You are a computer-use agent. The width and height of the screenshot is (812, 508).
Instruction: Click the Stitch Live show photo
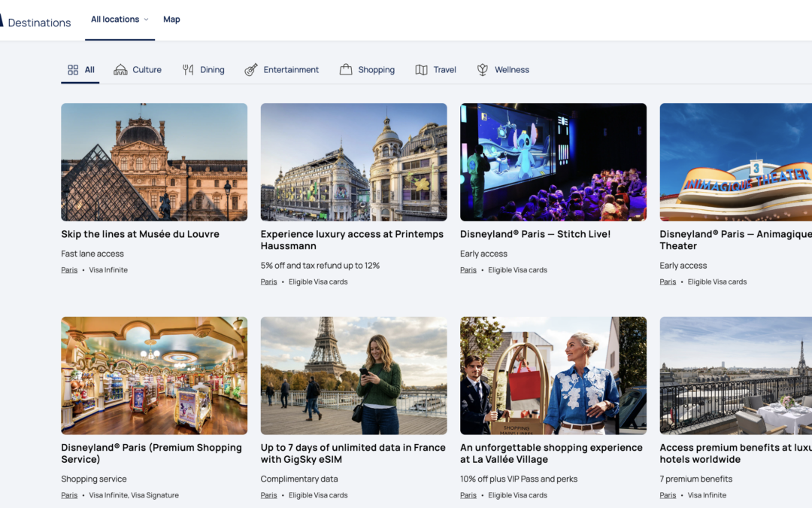(553, 163)
